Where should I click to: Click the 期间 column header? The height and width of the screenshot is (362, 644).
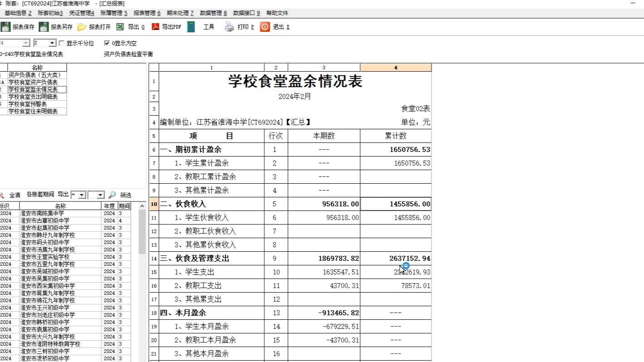(x=124, y=206)
